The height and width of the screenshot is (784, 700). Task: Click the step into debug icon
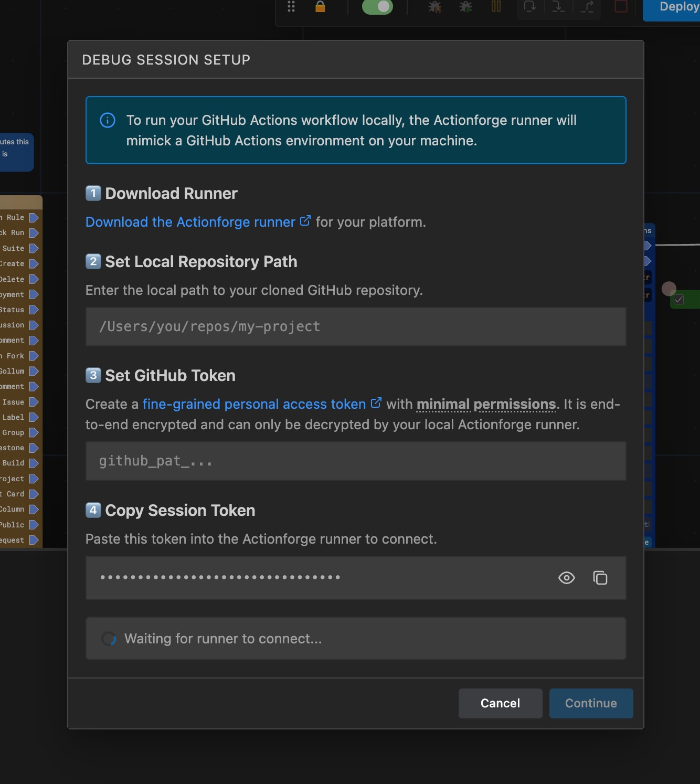click(x=558, y=7)
